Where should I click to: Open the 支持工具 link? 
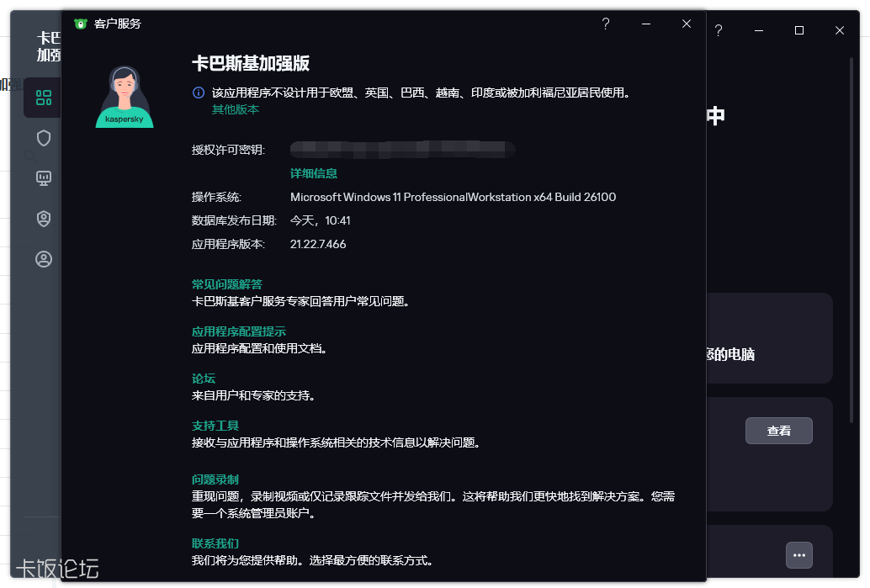click(215, 426)
